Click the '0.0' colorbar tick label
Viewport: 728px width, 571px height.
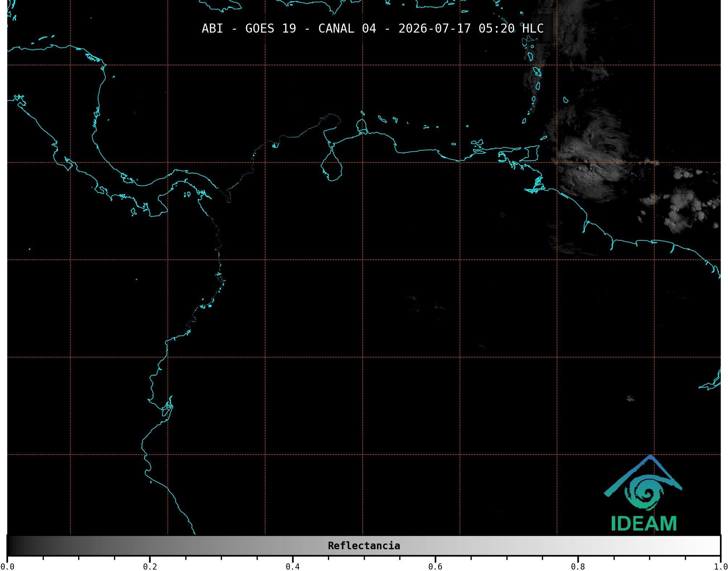pyautogui.click(x=7, y=567)
